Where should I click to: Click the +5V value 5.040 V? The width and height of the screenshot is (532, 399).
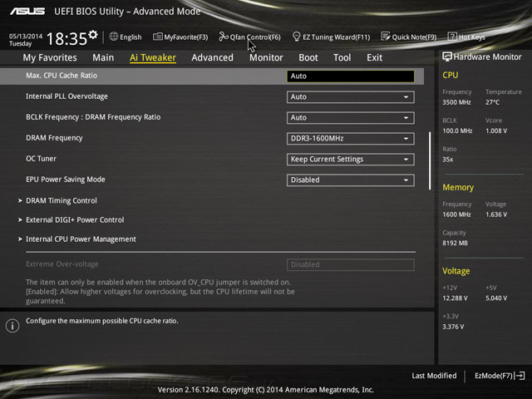tap(496, 298)
